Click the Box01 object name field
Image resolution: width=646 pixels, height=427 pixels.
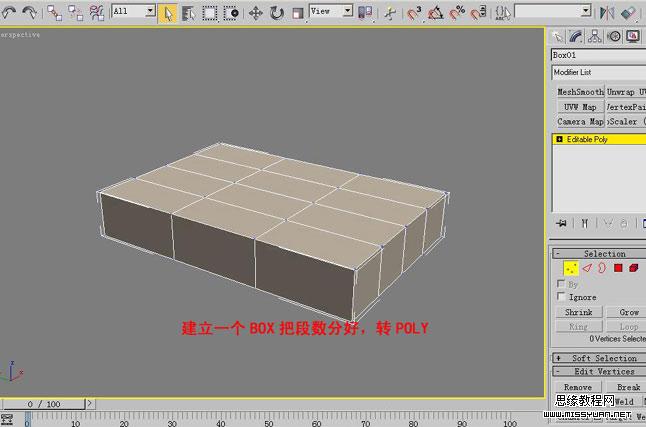tap(599, 55)
